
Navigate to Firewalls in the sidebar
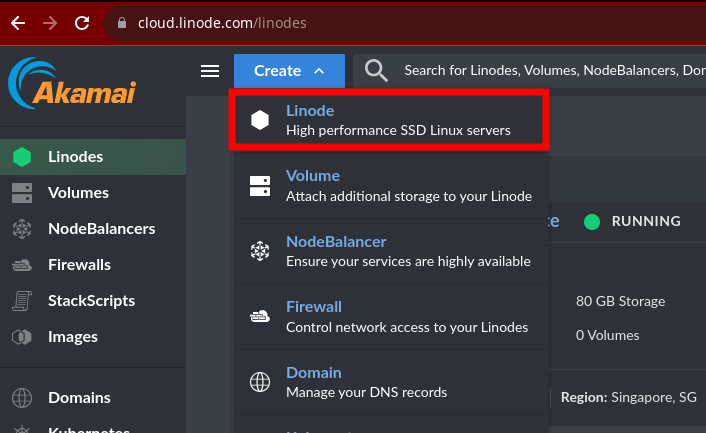click(93, 265)
